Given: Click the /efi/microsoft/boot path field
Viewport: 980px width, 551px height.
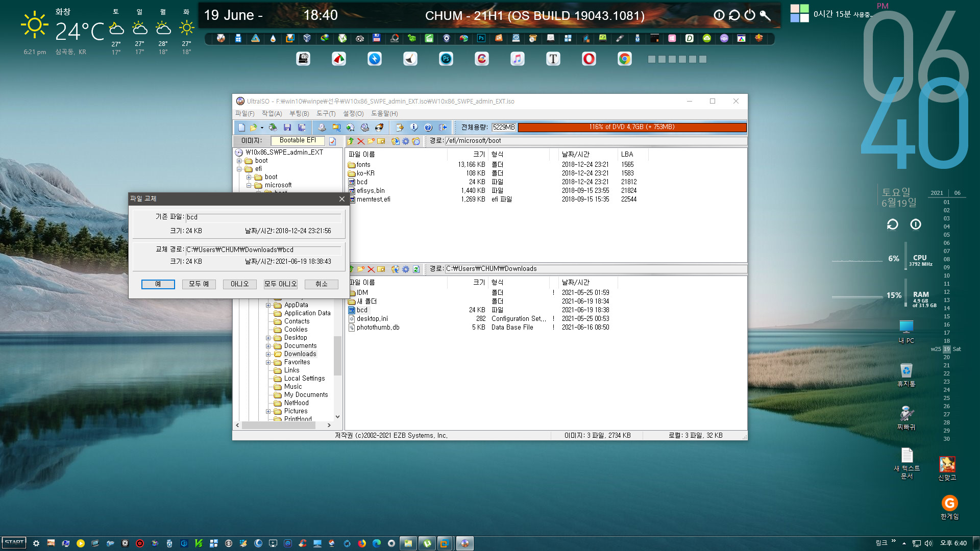Looking at the screenshot, I should click(596, 141).
